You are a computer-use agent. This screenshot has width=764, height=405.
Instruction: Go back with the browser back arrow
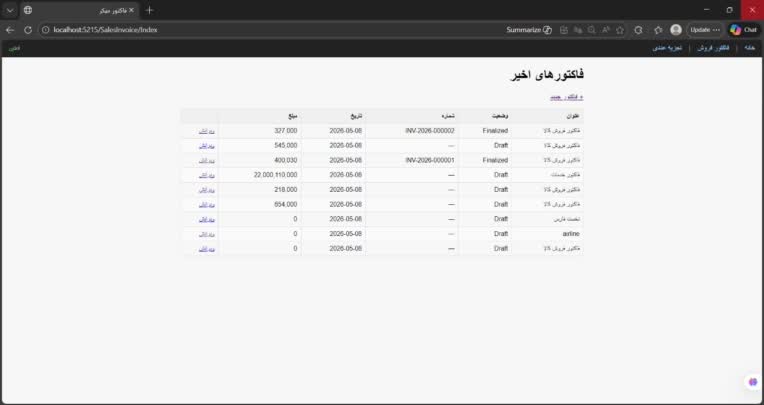(10, 30)
